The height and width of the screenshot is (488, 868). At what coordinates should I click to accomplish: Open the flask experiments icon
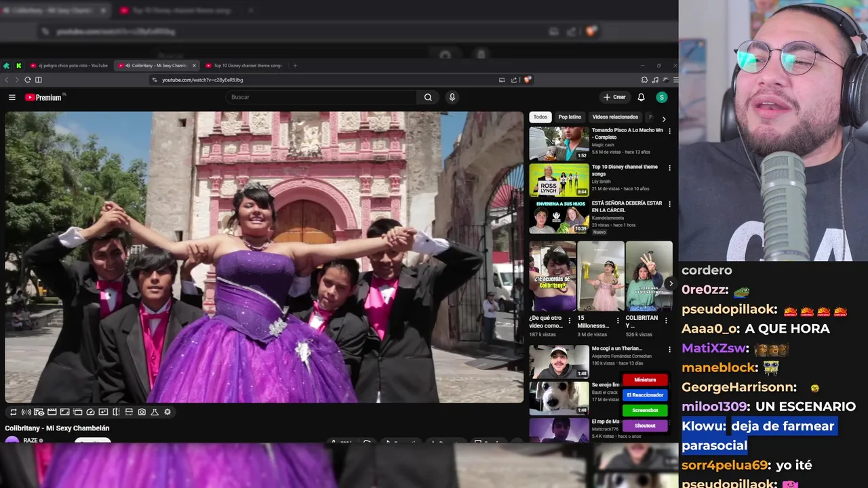[x=155, y=412]
